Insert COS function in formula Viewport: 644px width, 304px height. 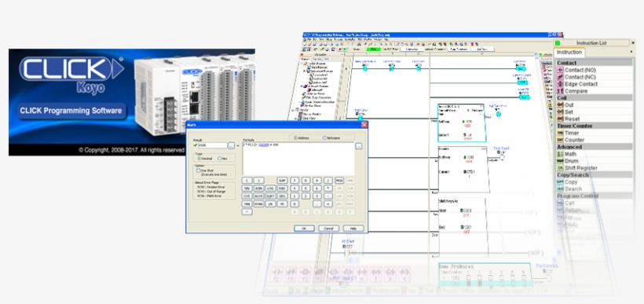coord(247,196)
